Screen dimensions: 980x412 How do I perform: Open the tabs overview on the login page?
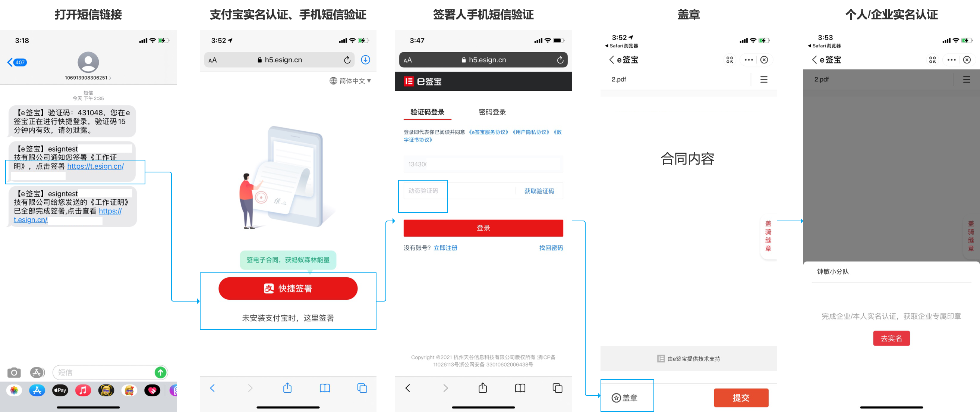[x=557, y=388]
